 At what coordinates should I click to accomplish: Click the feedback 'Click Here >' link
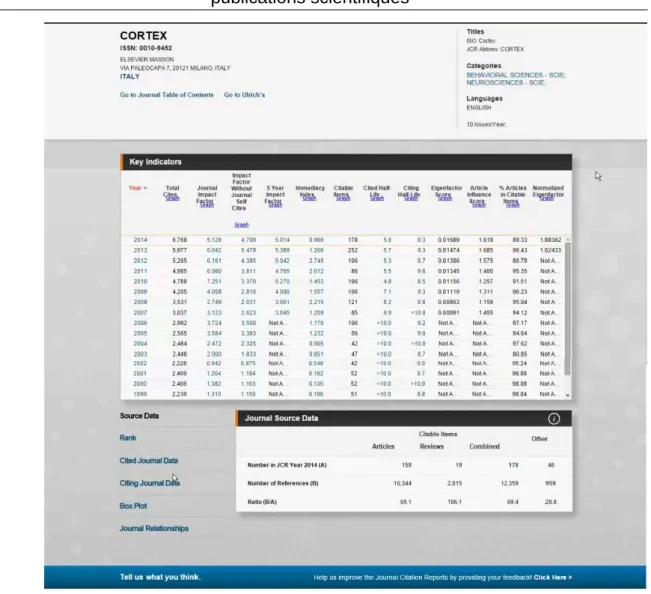pos(553,577)
